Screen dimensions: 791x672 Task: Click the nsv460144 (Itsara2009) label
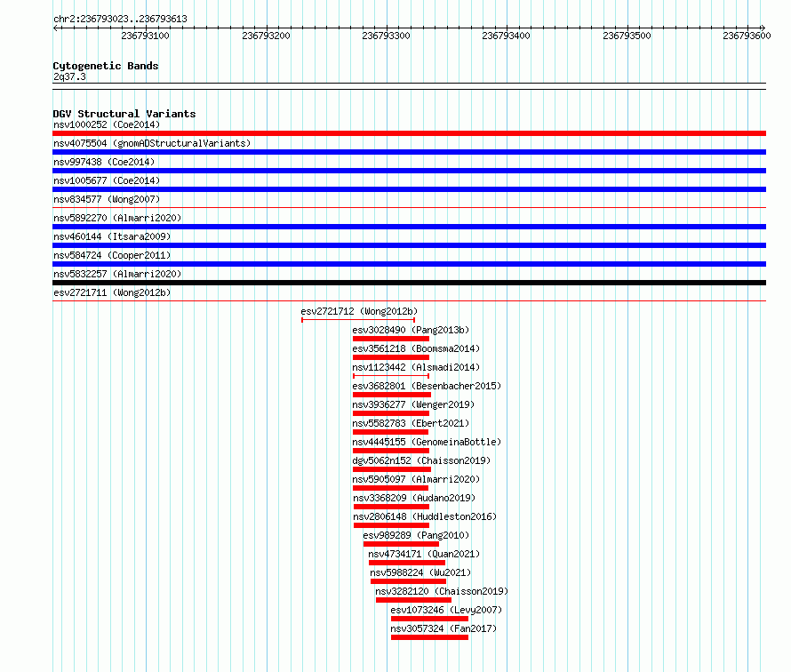coord(112,236)
